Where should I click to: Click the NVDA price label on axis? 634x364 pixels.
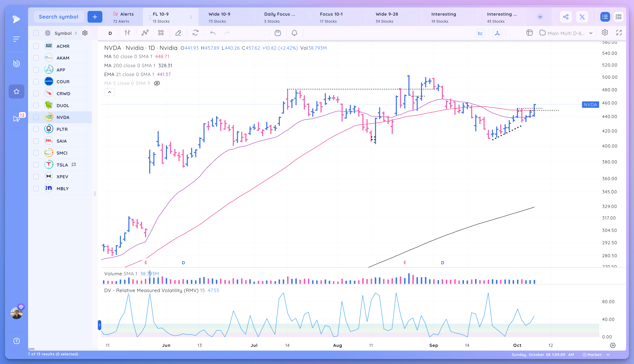coord(590,105)
